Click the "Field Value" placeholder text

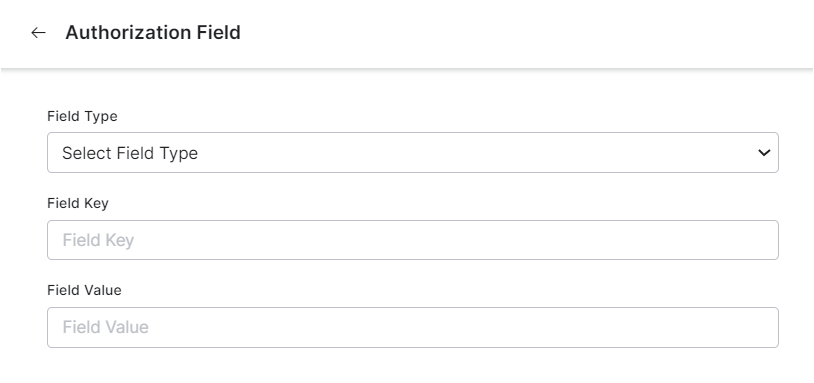pos(105,327)
